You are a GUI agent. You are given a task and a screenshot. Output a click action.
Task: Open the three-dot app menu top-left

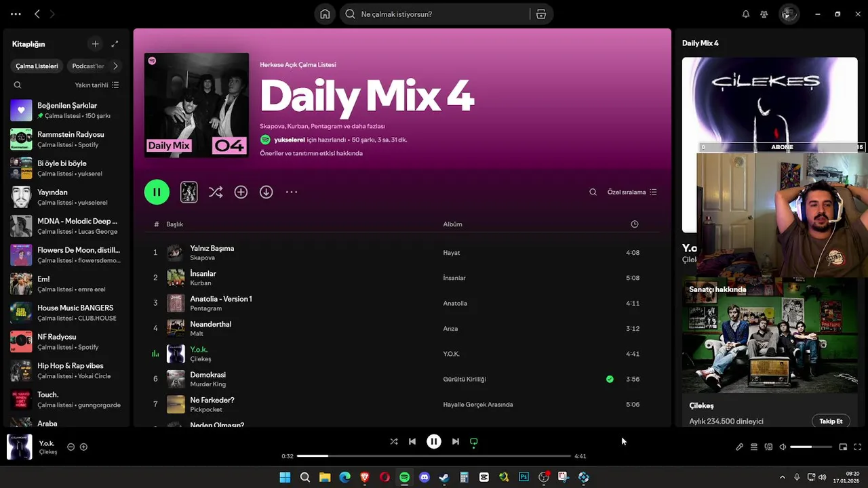(16, 14)
